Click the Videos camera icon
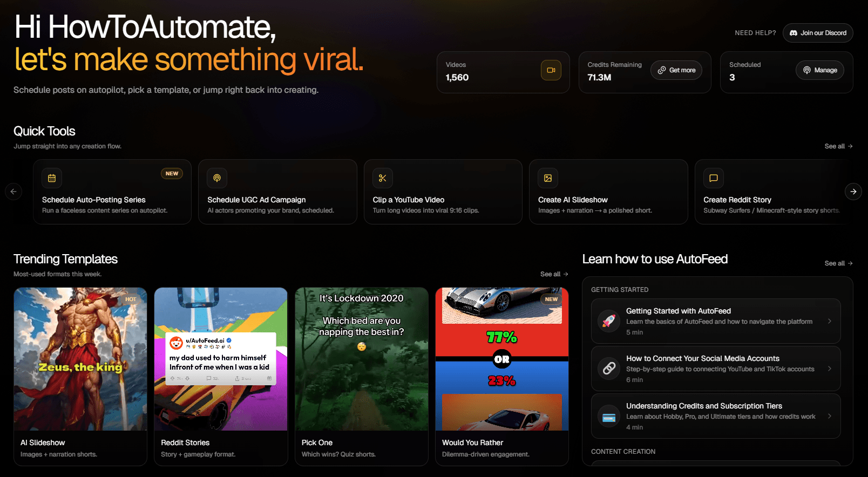The width and height of the screenshot is (868, 477). point(551,70)
